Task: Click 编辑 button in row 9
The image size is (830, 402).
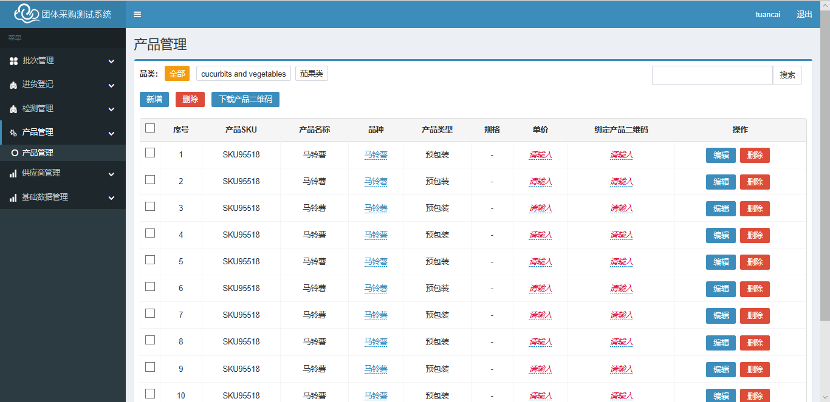Action: [720, 369]
